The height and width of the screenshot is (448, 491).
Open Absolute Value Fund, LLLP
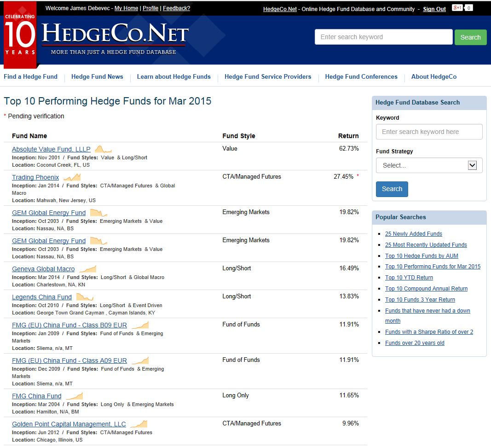(51, 149)
